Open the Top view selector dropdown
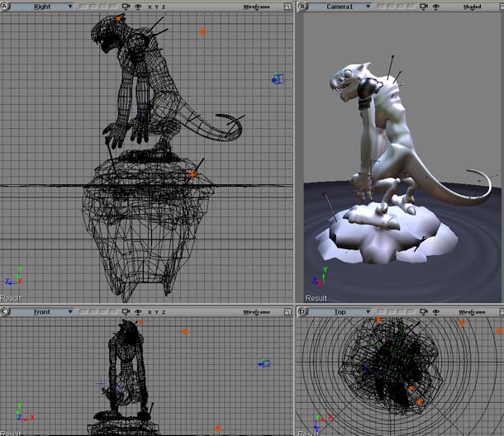The height and width of the screenshot is (436, 504). click(x=340, y=311)
